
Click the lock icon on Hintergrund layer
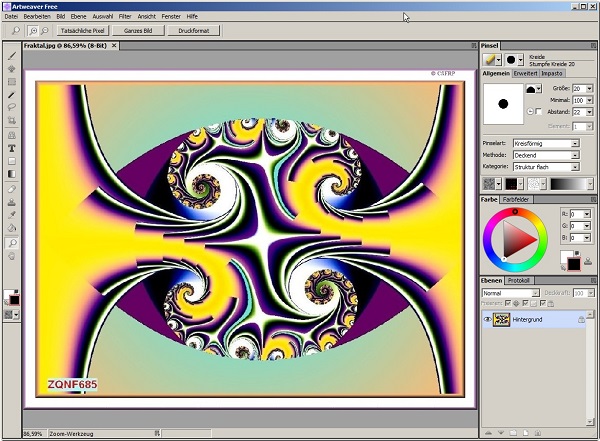(x=580, y=318)
